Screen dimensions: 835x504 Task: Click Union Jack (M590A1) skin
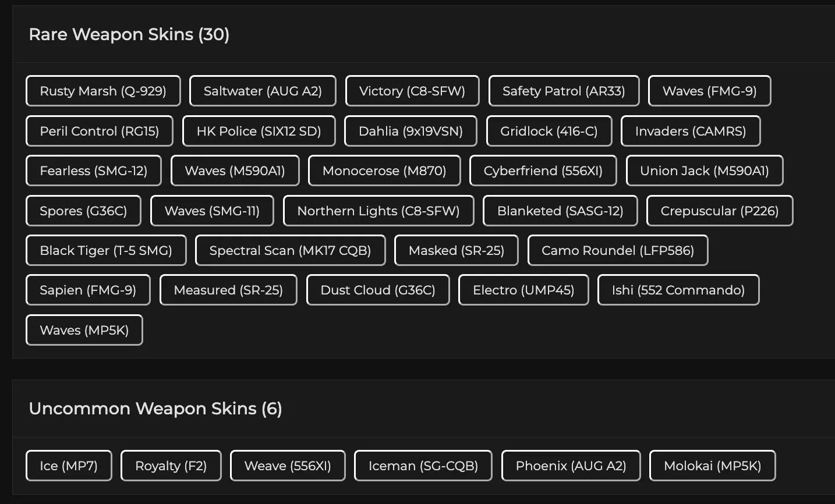(x=705, y=171)
